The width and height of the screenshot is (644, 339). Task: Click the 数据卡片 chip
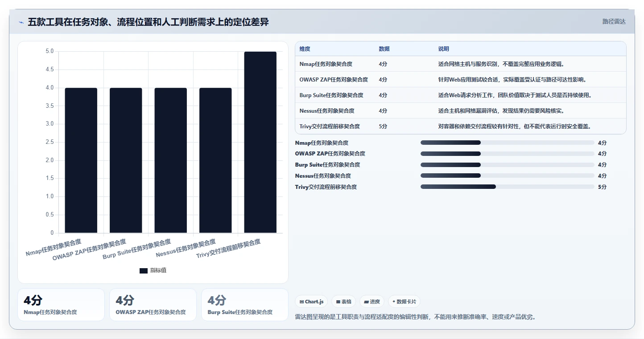(404, 302)
